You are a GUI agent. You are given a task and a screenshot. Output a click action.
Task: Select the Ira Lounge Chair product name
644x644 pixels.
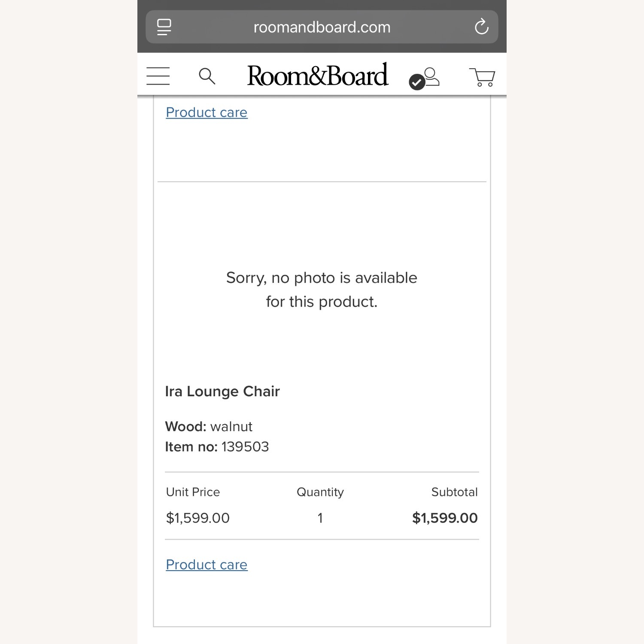coord(222,391)
